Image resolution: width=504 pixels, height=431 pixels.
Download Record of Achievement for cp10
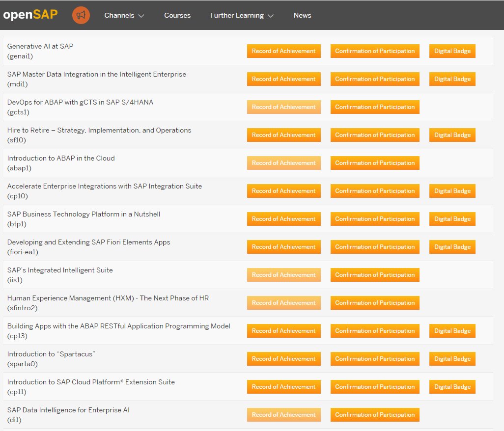[x=284, y=191]
